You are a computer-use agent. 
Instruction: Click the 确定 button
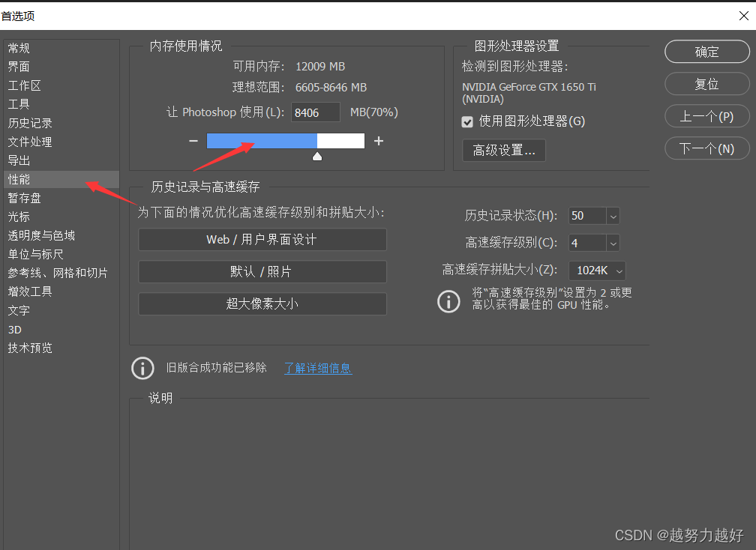click(x=706, y=52)
